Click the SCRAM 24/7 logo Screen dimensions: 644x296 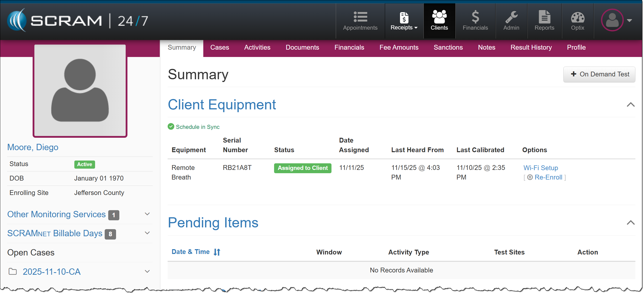click(78, 21)
